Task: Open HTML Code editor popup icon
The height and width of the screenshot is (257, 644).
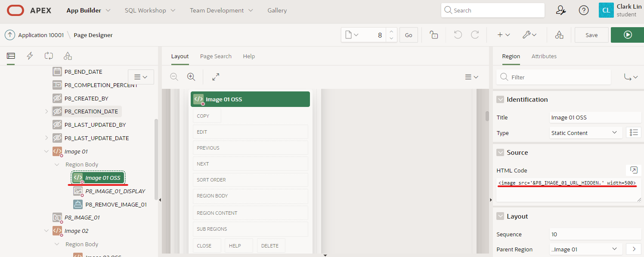Action: click(633, 170)
